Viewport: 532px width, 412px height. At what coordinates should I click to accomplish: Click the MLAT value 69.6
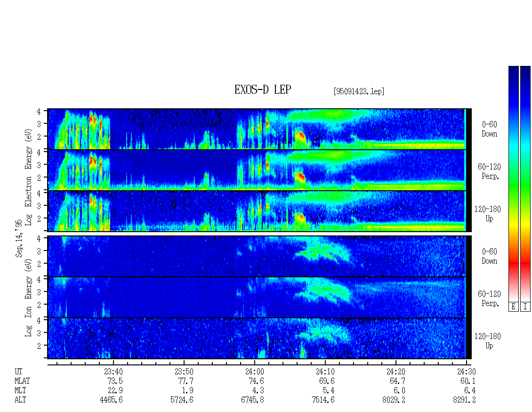[x=327, y=381]
